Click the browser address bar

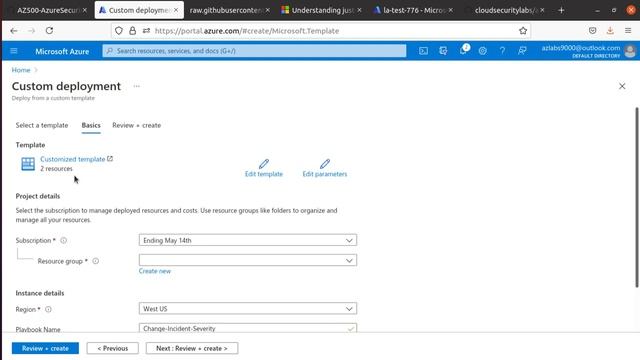pyautogui.click(x=320, y=31)
